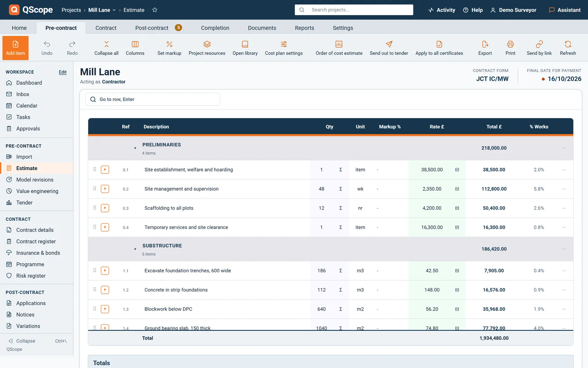Edit the workspace sidebar
Viewport: 588px width, 368px height.
click(63, 72)
